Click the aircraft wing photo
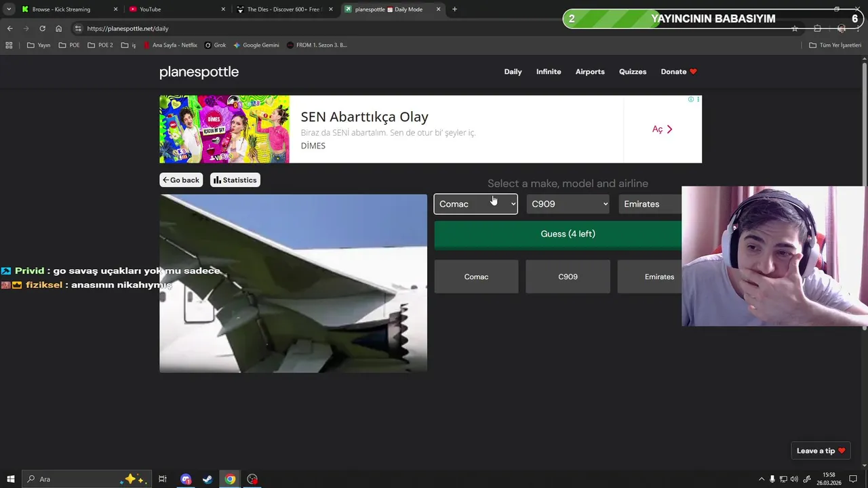The width and height of the screenshot is (868, 488). [293, 283]
